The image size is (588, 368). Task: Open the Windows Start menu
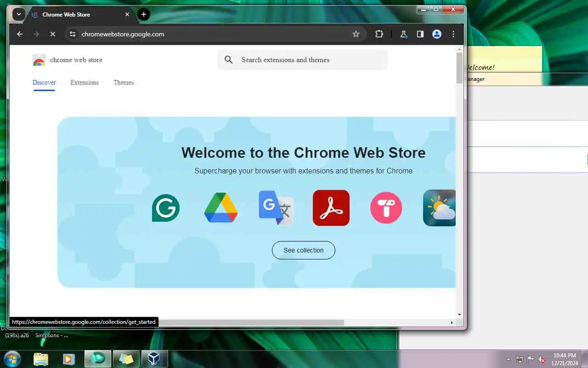click(12, 359)
